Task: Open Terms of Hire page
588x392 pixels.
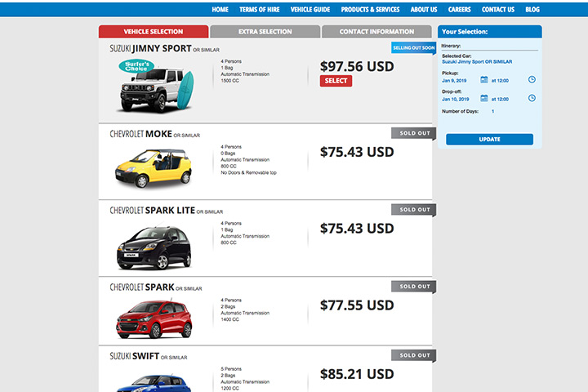Action: (259, 10)
